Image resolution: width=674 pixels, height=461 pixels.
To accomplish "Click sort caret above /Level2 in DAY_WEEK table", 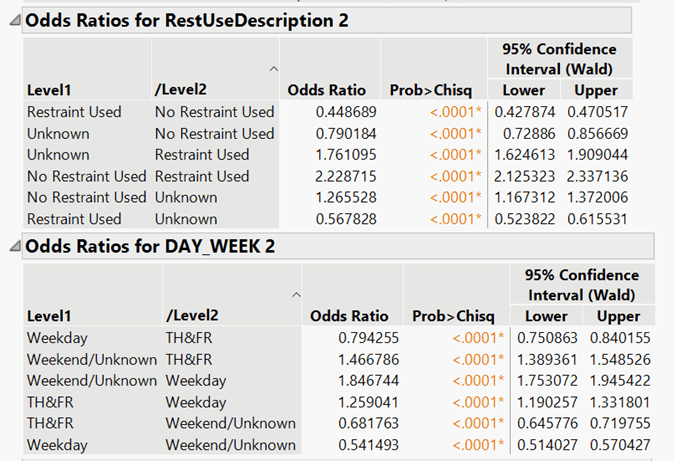I will tap(295, 295).
